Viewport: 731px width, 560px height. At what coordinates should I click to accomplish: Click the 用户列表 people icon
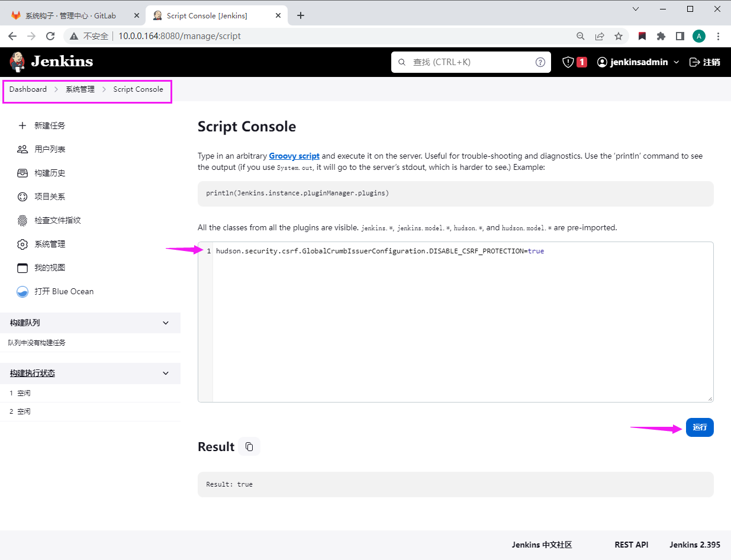pyautogui.click(x=22, y=149)
